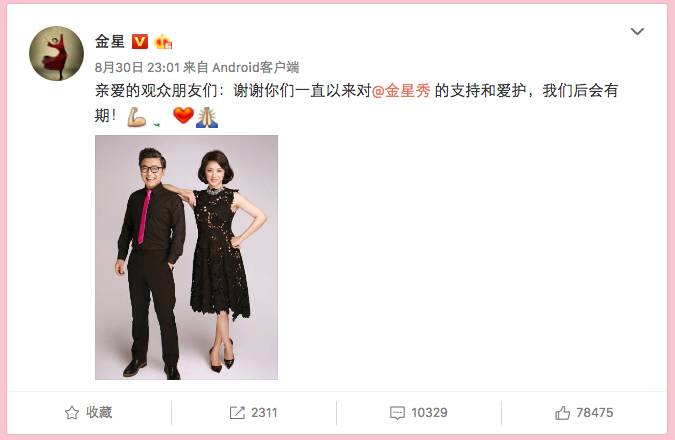Toggle 收藏 to bookmark this post
Screen dimensions: 675x440
pos(99,412)
